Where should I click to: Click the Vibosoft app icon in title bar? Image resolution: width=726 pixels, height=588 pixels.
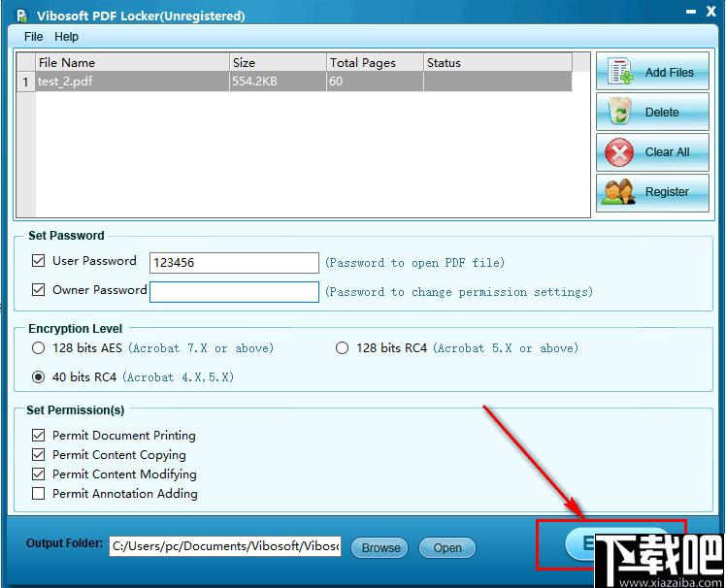click(x=21, y=16)
